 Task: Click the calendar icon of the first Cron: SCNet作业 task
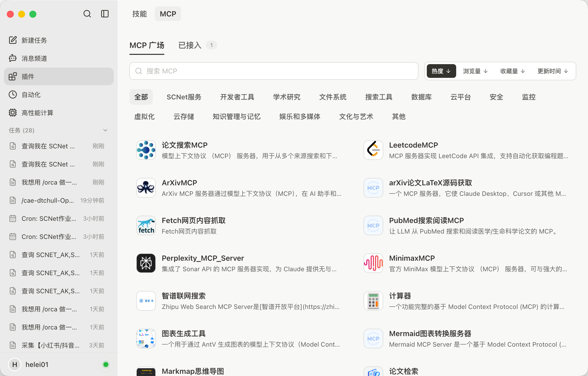click(x=13, y=218)
